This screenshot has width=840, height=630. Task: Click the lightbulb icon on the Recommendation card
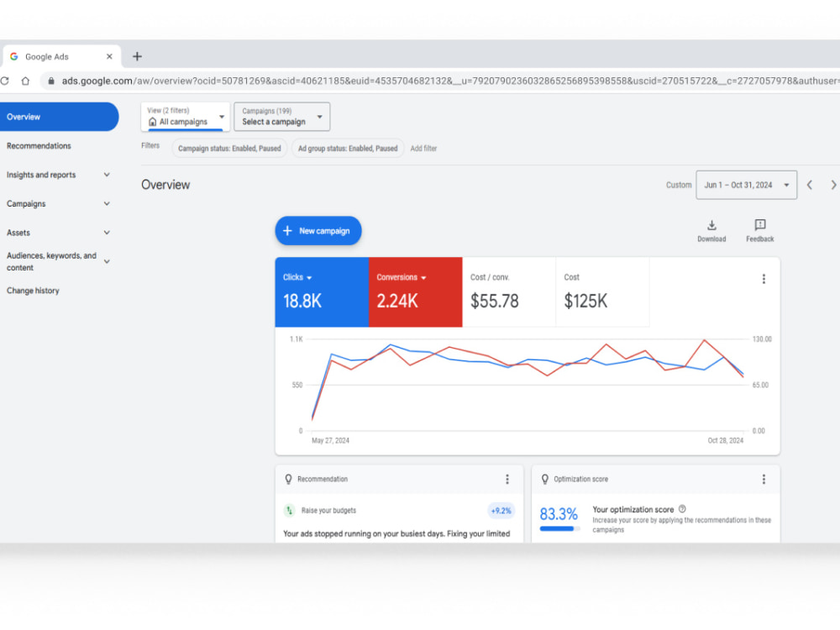pos(288,479)
